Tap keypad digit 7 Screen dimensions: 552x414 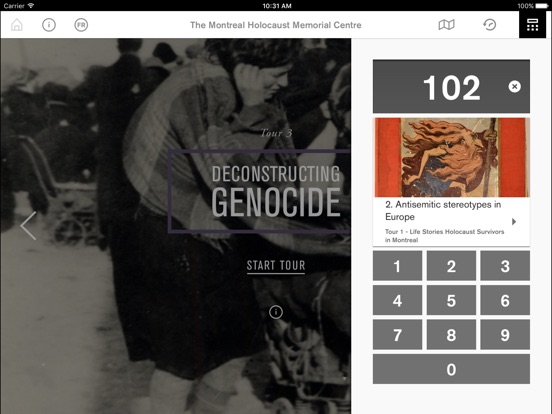[x=397, y=334]
